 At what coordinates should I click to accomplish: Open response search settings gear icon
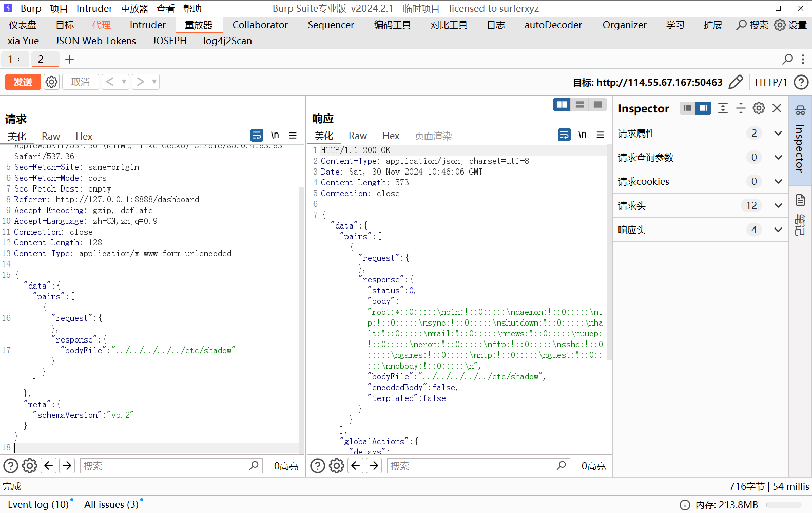pos(337,466)
